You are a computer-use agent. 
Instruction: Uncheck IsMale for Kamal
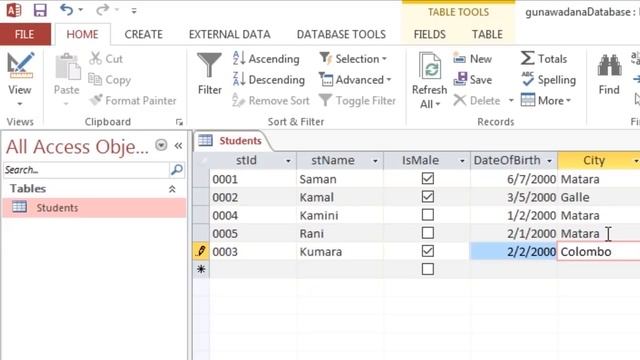point(427,197)
